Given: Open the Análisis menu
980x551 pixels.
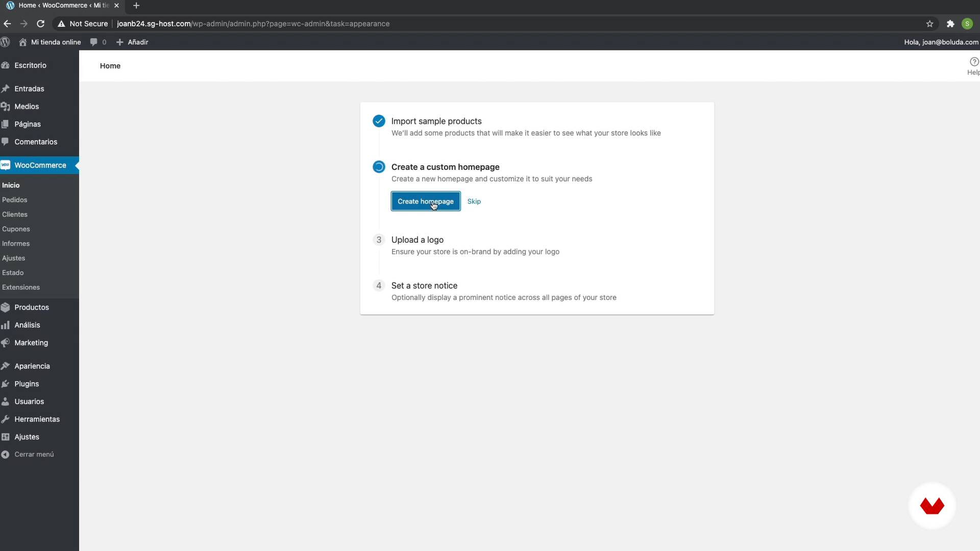Looking at the screenshot, I should (27, 325).
